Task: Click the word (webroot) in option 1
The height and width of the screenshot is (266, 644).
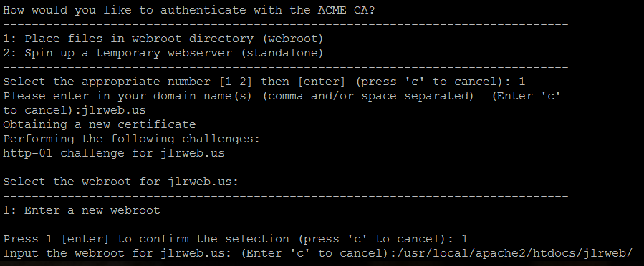Action: pyautogui.click(x=293, y=39)
